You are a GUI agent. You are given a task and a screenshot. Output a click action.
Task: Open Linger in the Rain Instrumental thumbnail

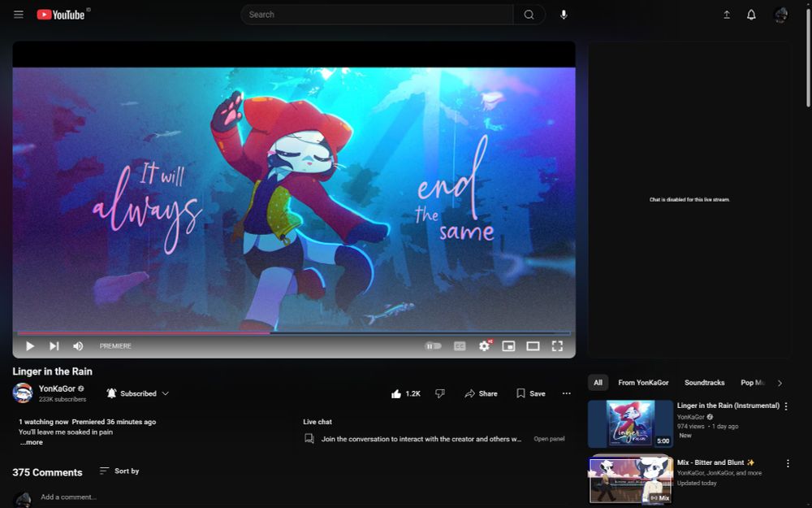pyautogui.click(x=630, y=423)
